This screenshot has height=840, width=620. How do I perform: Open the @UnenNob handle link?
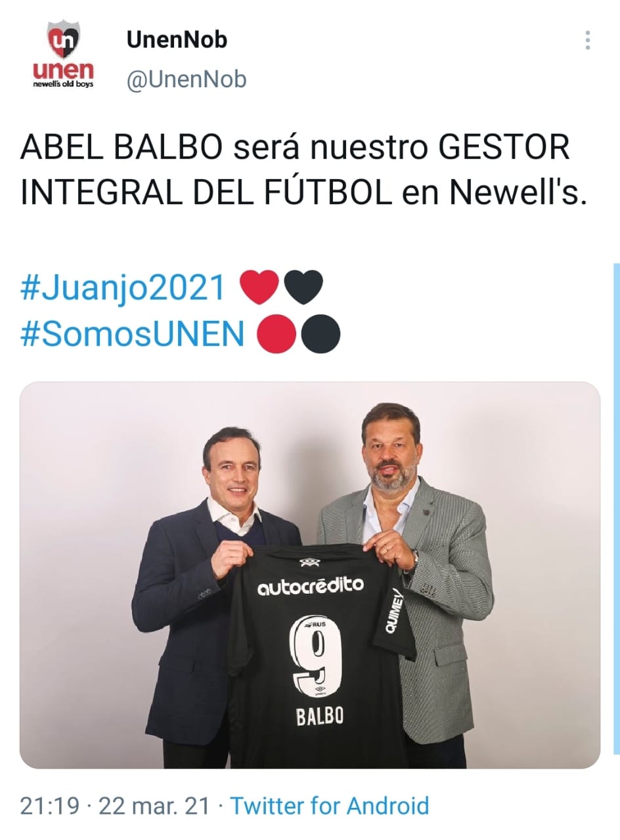pyautogui.click(x=186, y=79)
